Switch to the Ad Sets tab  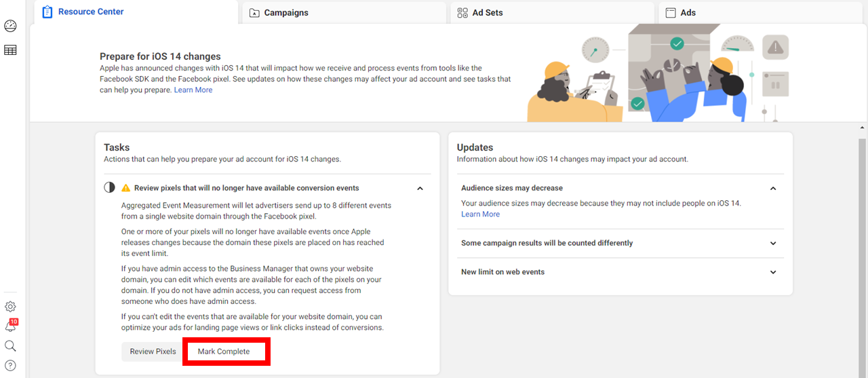coord(551,13)
